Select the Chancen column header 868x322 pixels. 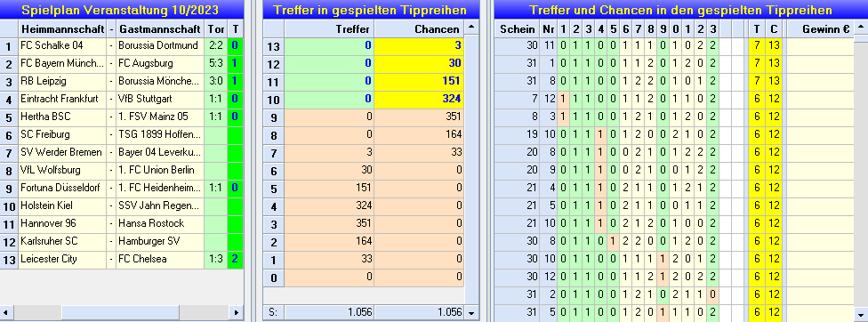[x=419, y=29]
